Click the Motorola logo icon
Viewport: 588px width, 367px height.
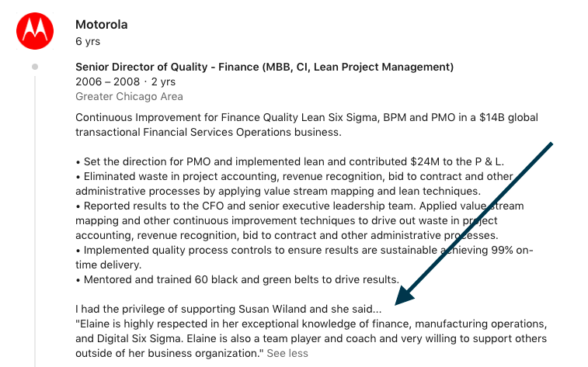click(x=35, y=31)
